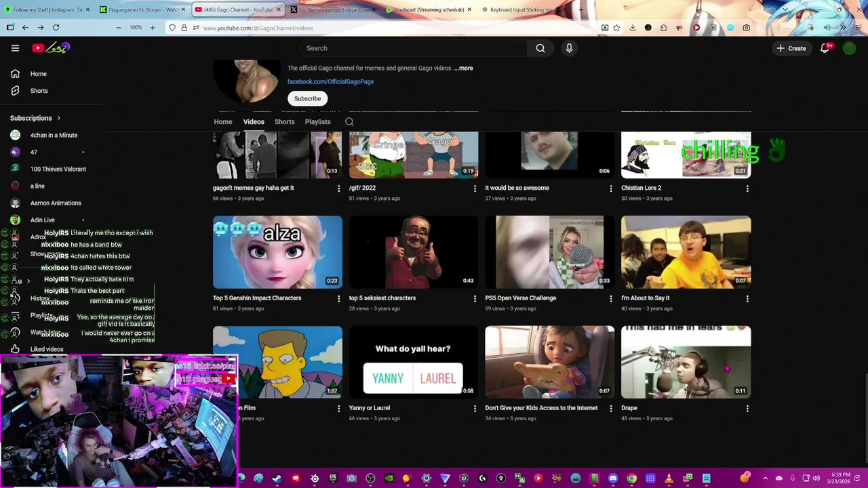The height and width of the screenshot is (488, 868).
Task: Open the 'It would be so awesome' video title
Action: [x=517, y=188]
